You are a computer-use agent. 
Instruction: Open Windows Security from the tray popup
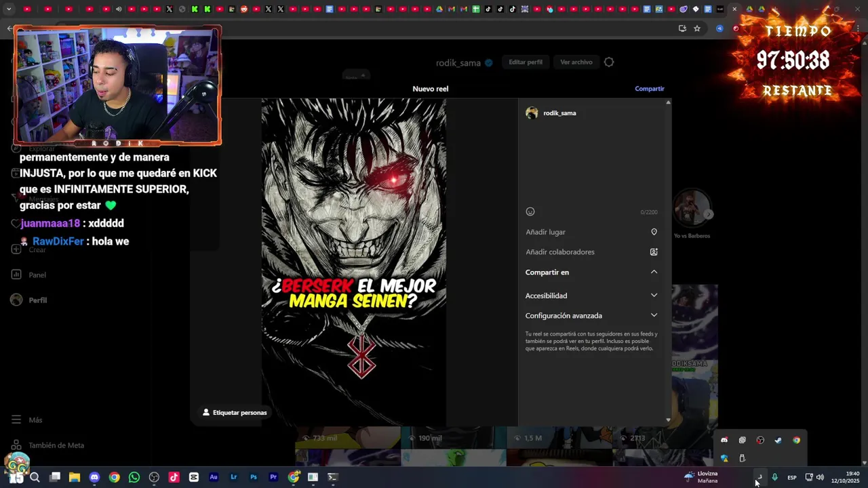pyautogui.click(x=724, y=458)
